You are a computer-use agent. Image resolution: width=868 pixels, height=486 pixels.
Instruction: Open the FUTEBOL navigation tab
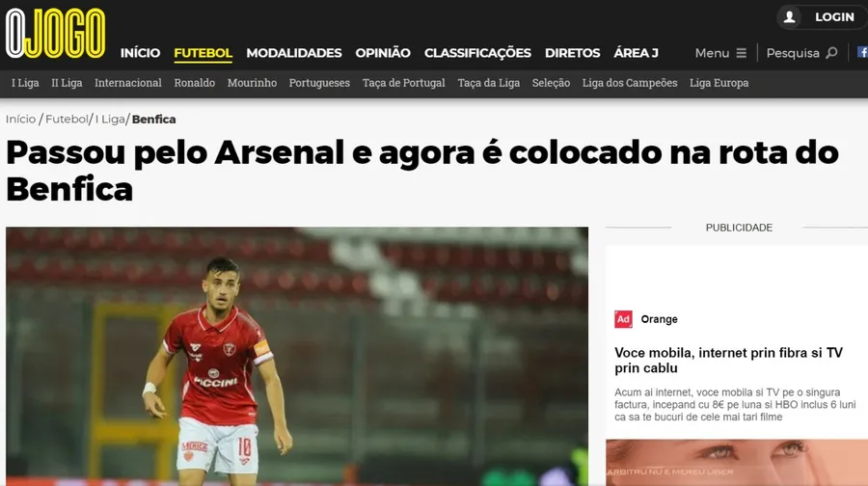203,53
